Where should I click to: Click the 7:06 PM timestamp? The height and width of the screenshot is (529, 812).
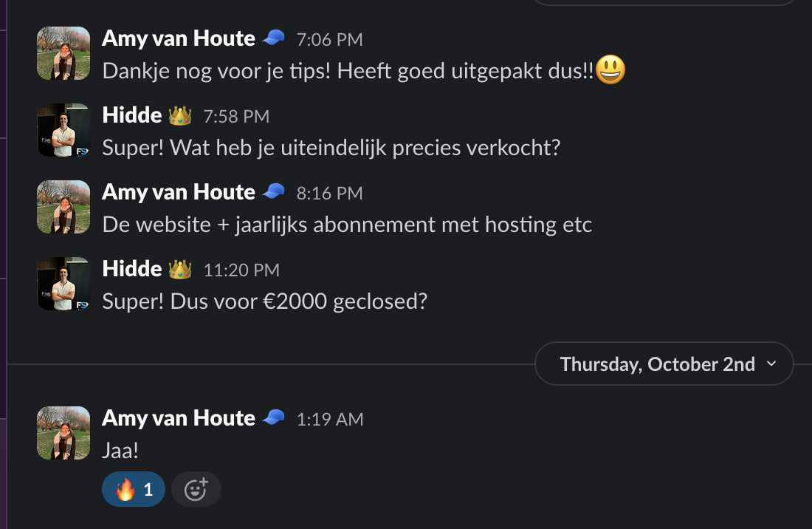click(x=329, y=39)
